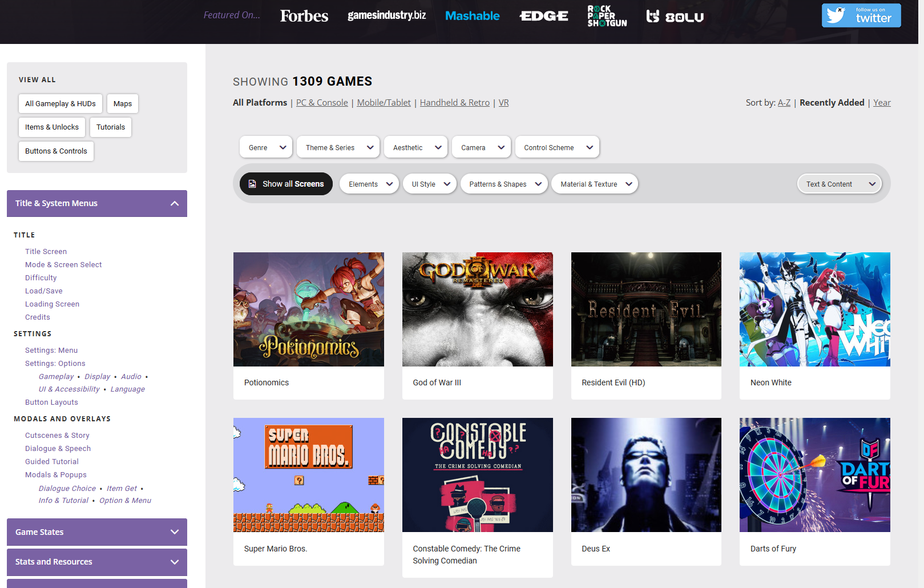
Task: Open Mode & Screen Select link
Action: coord(63,265)
